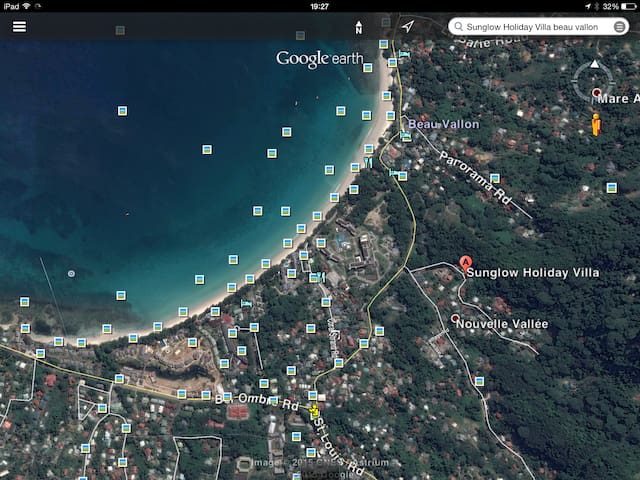Image resolution: width=640 pixels, height=480 pixels.
Task: Open the restaurant icon beside the resort
Action: [x=322, y=278]
